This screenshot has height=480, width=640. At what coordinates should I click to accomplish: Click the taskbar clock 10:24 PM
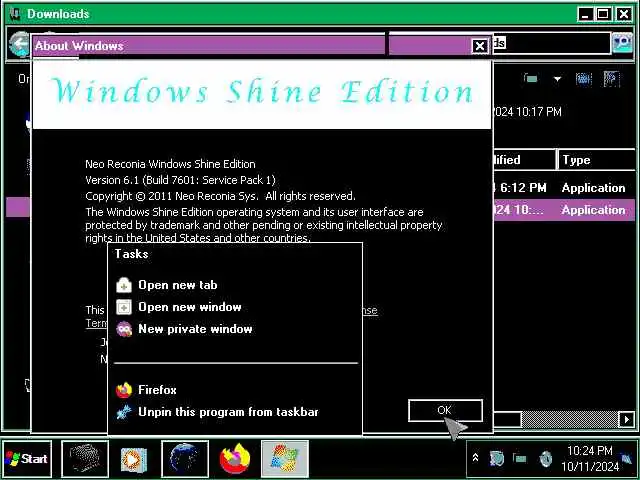click(x=590, y=451)
